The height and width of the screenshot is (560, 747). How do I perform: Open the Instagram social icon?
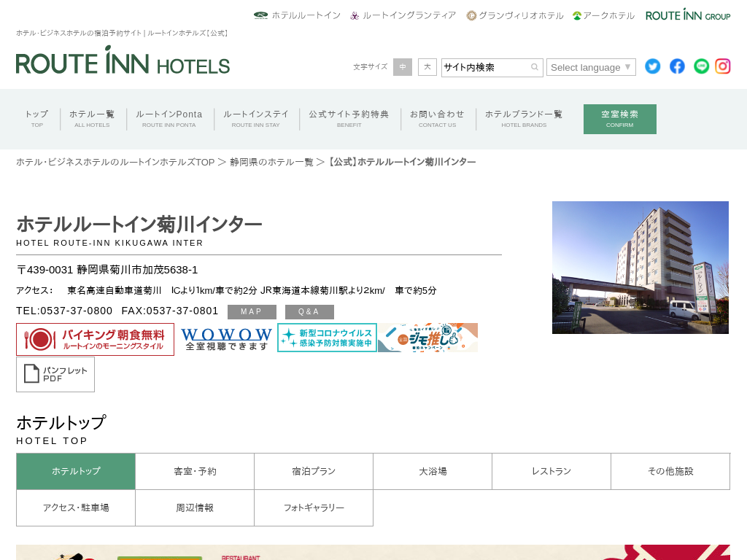pos(723,66)
